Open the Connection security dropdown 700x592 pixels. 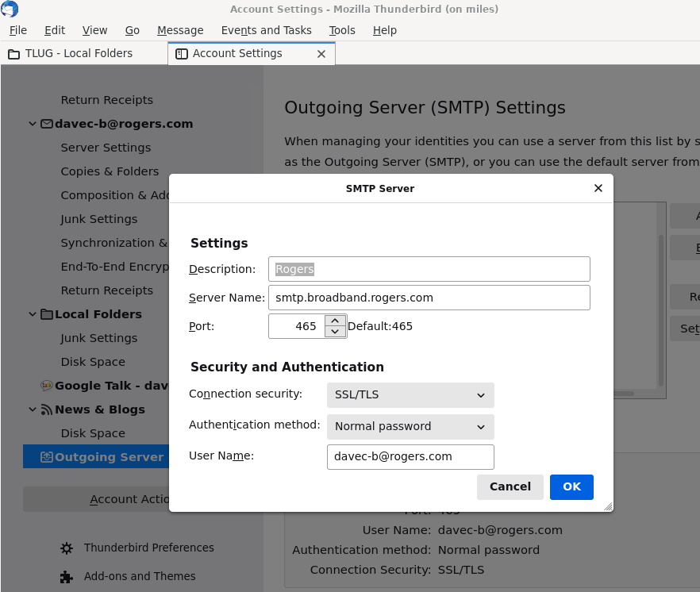(410, 394)
